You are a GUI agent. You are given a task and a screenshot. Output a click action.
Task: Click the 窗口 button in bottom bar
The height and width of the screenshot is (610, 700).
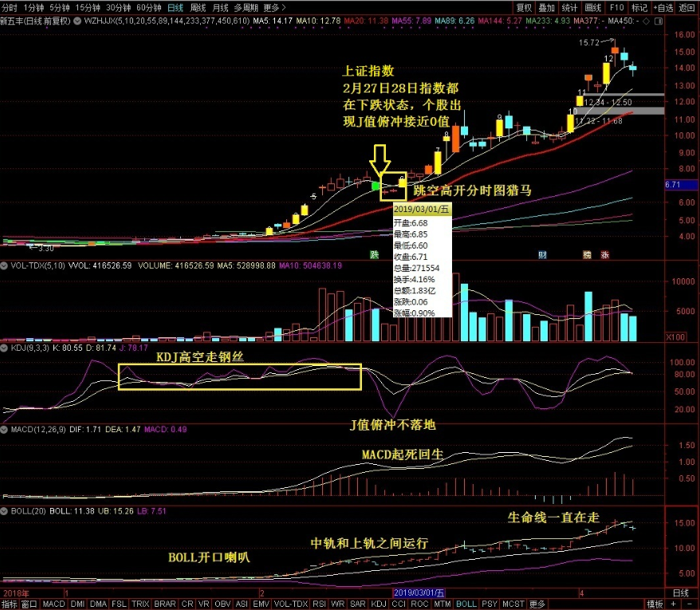point(29,604)
